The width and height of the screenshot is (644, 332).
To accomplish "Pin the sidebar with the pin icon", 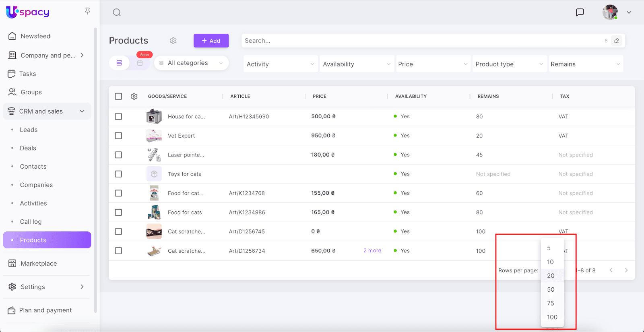I will coord(87,11).
